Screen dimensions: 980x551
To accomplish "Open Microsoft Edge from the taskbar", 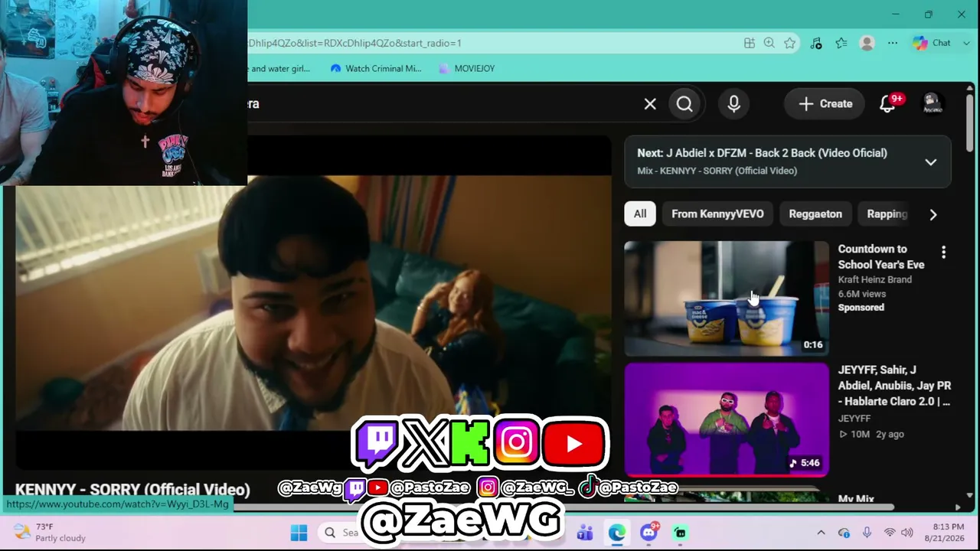I will pyautogui.click(x=616, y=533).
